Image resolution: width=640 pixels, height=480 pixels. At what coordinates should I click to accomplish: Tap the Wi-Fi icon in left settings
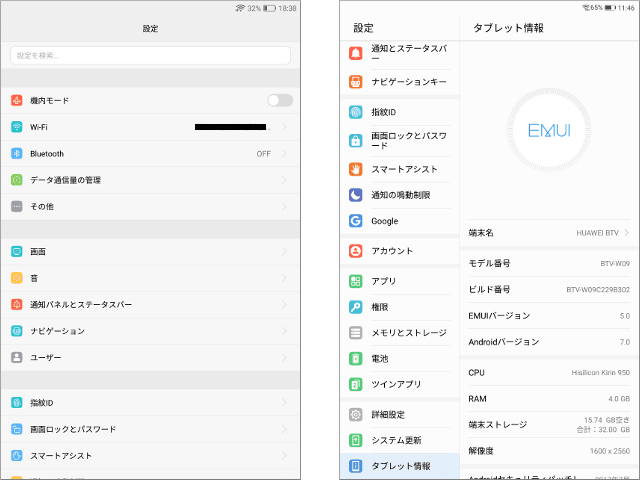click(17, 127)
